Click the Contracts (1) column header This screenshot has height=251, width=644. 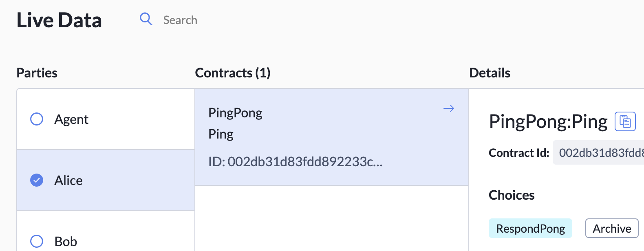(x=232, y=73)
